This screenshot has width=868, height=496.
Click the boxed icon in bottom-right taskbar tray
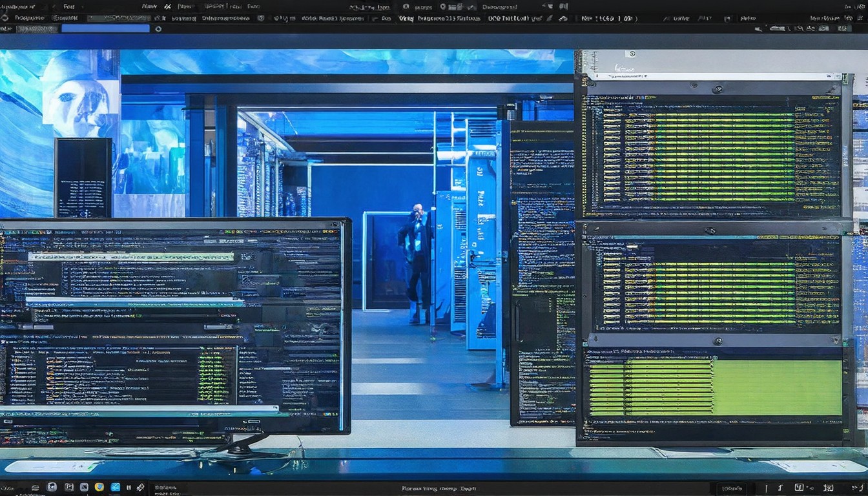click(799, 488)
